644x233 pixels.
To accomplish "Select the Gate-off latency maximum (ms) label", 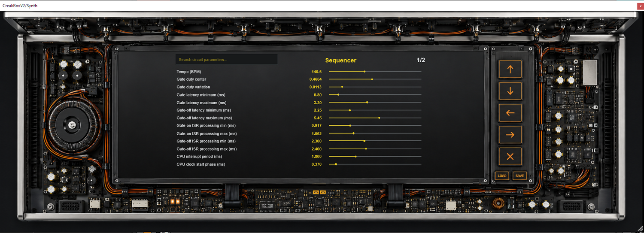I will click(x=204, y=118).
